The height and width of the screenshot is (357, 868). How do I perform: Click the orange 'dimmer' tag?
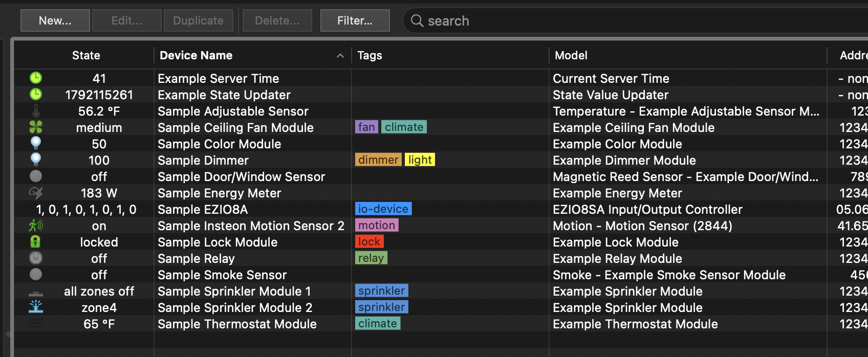(378, 160)
